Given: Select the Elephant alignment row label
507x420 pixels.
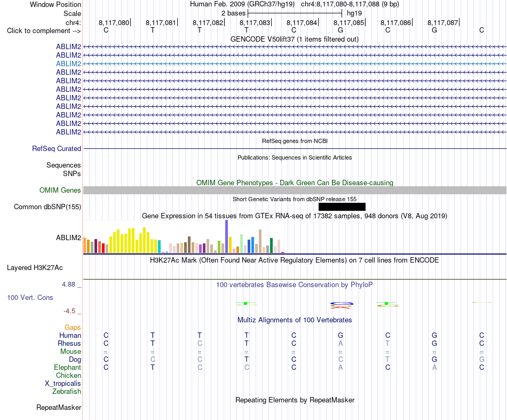Looking at the screenshot, I should coord(67,368).
